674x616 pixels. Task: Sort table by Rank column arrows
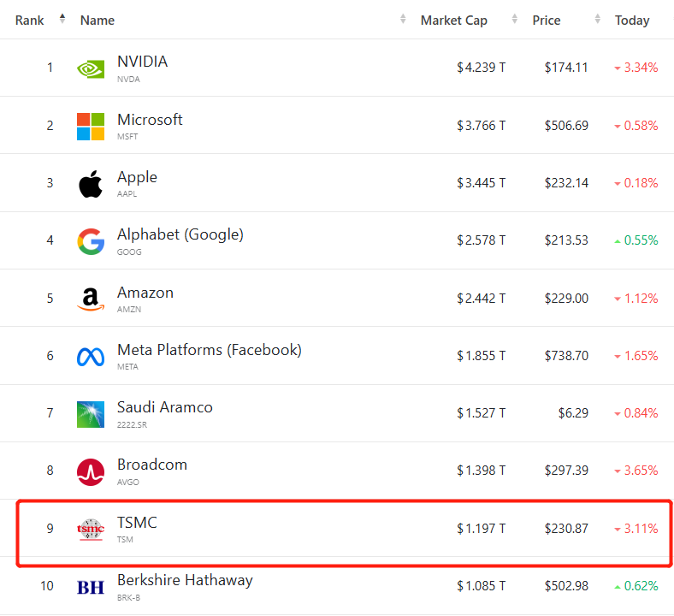pos(62,20)
